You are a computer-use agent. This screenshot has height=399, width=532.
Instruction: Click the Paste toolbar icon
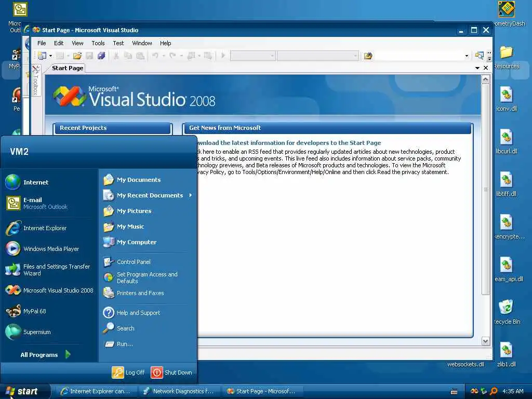click(140, 56)
